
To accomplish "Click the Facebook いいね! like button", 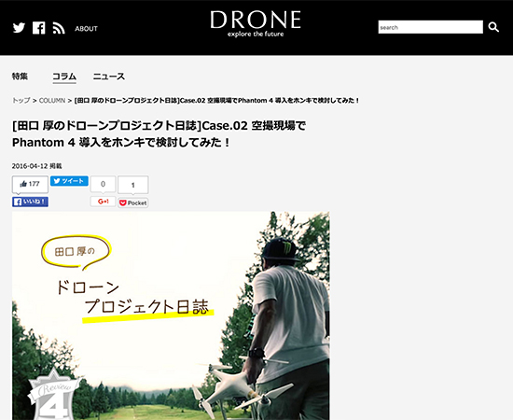I will 30,202.
